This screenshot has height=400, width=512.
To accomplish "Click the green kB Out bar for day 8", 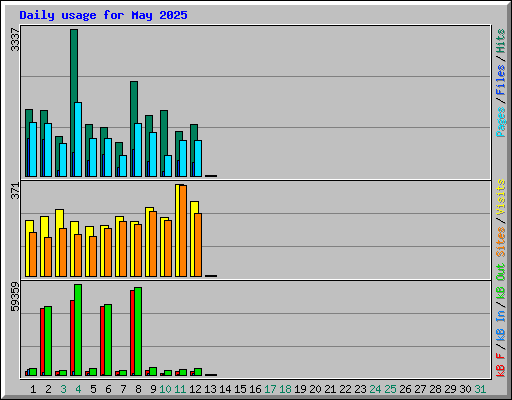I will [x=138, y=331].
